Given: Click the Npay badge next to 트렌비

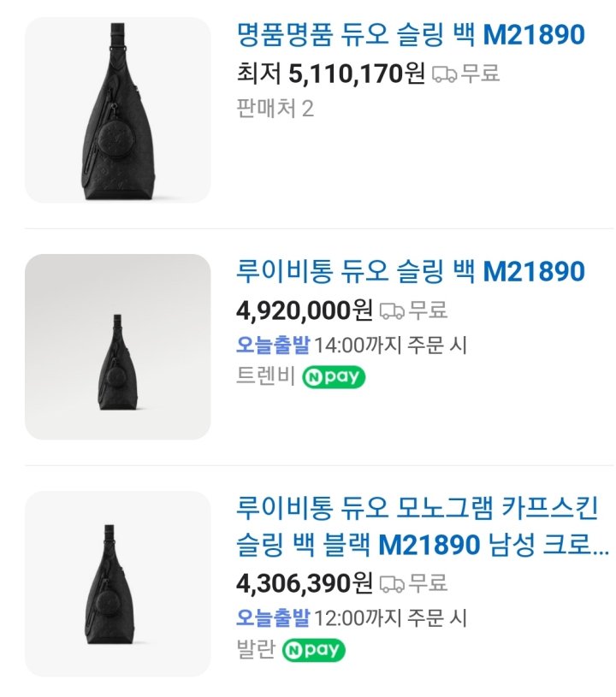Looking at the screenshot, I should [x=334, y=377].
